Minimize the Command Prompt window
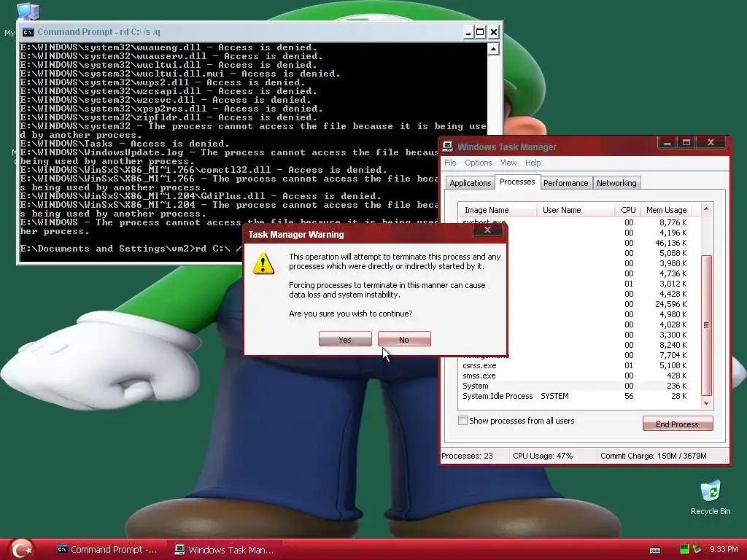The width and height of the screenshot is (747, 560). pos(468,32)
